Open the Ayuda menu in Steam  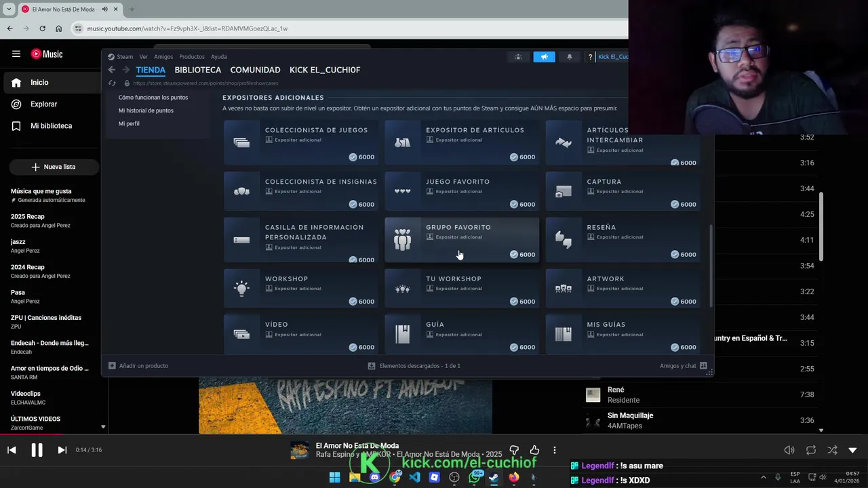[218, 57]
